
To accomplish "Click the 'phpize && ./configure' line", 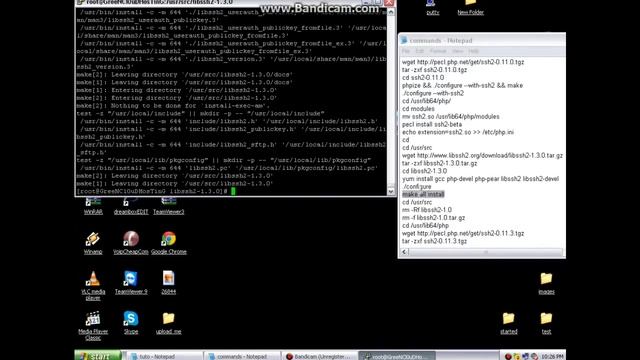I will point(462,85).
